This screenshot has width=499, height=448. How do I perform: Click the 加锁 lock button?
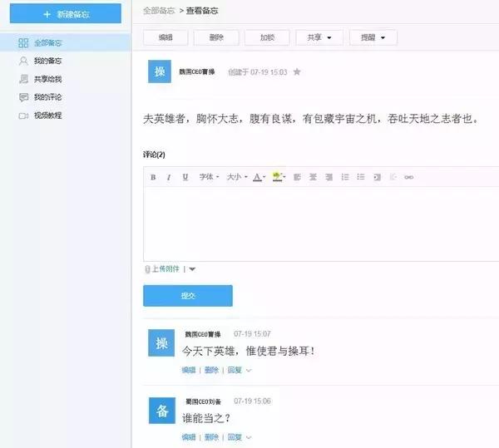267,37
